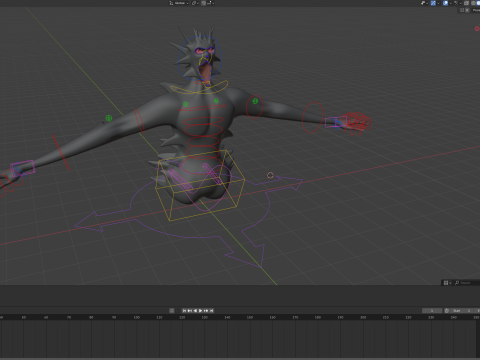Open the object visibility and selectability menu

click(x=424, y=3)
